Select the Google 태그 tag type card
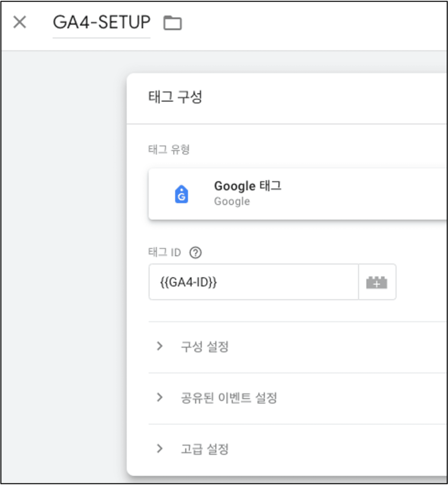The image size is (448, 485). pos(297,194)
